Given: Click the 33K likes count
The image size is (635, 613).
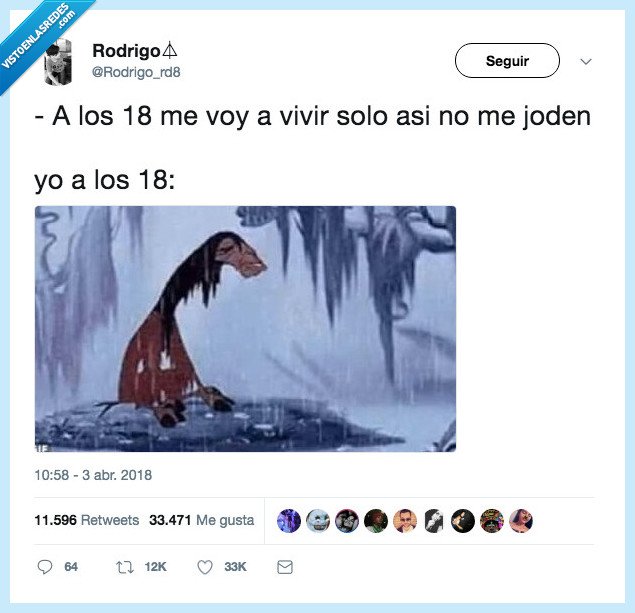Looking at the screenshot, I should click(x=235, y=567).
